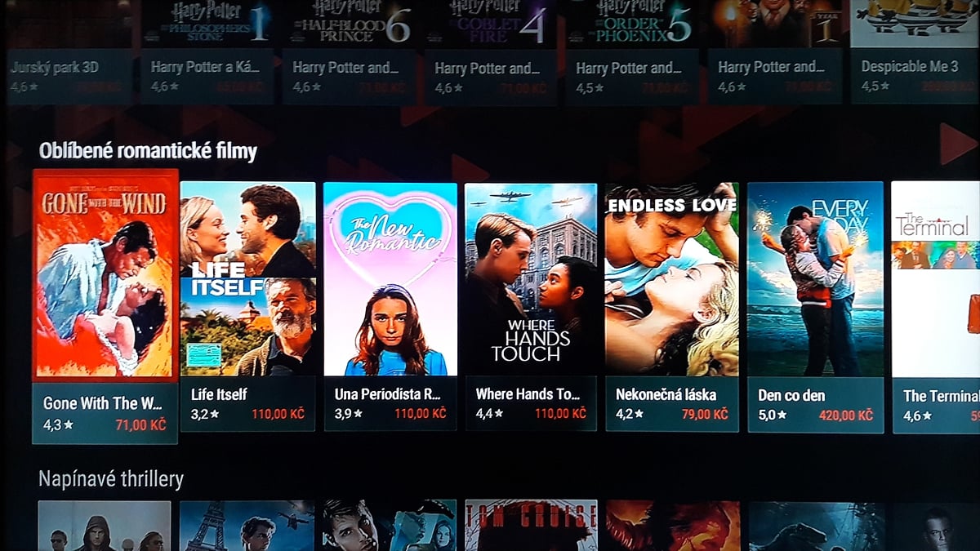
Task: Click the 79,00 Kč price on Nekonečná láska
Action: (x=704, y=414)
